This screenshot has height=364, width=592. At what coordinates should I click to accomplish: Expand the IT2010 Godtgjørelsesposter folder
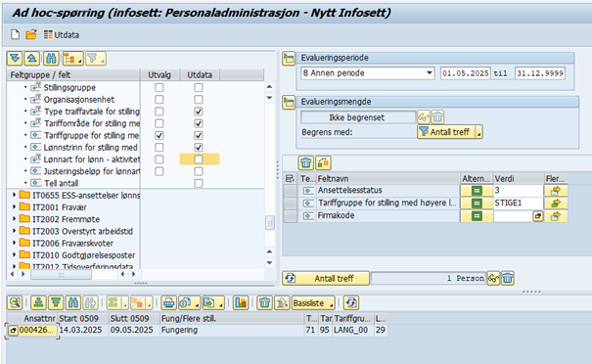[14, 254]
